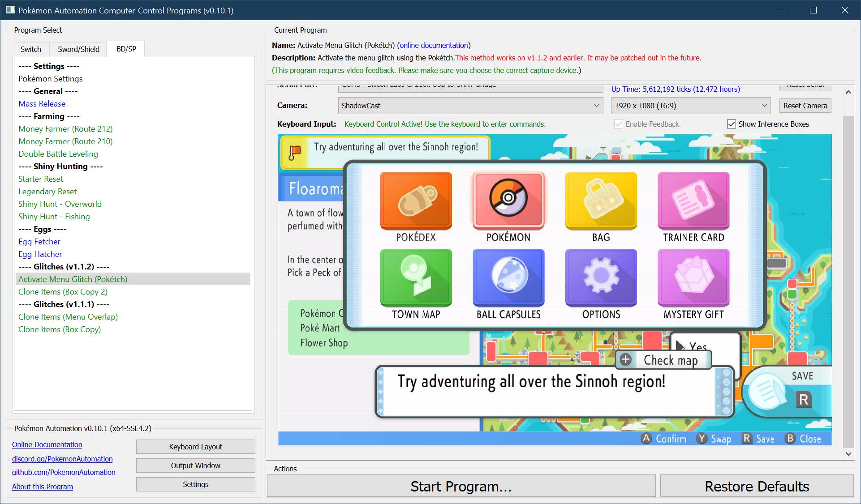The image size is (861, 504).
Task: Toggle the Show Inference Boxes checkbox
Action: 731,124
